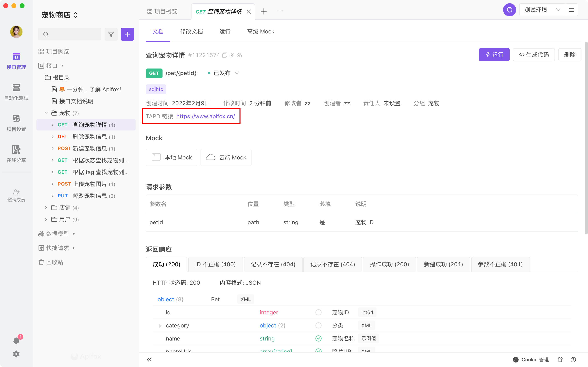Select the ID 不正确 (400) response tab

tap(215, 264)
